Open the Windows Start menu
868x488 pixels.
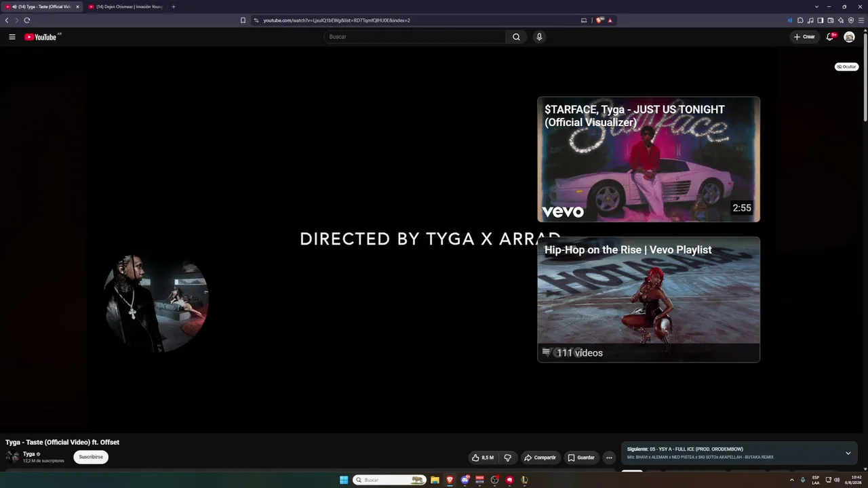[x=344, y=480]
